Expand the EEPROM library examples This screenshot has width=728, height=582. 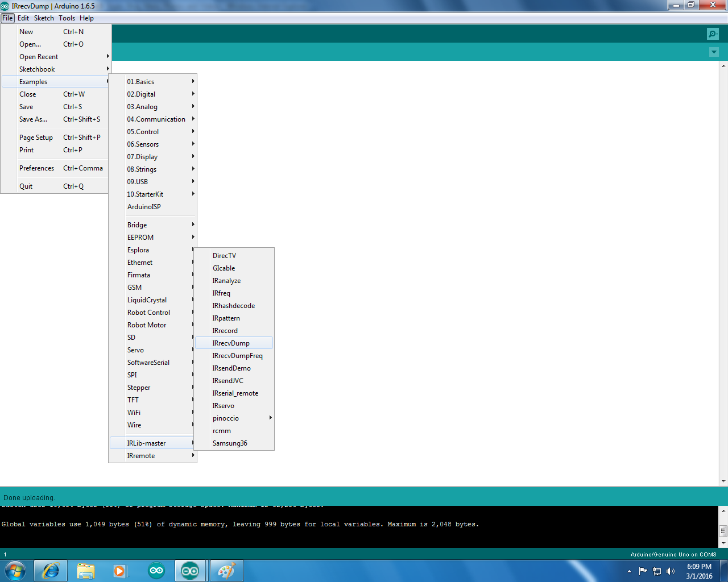153,238
